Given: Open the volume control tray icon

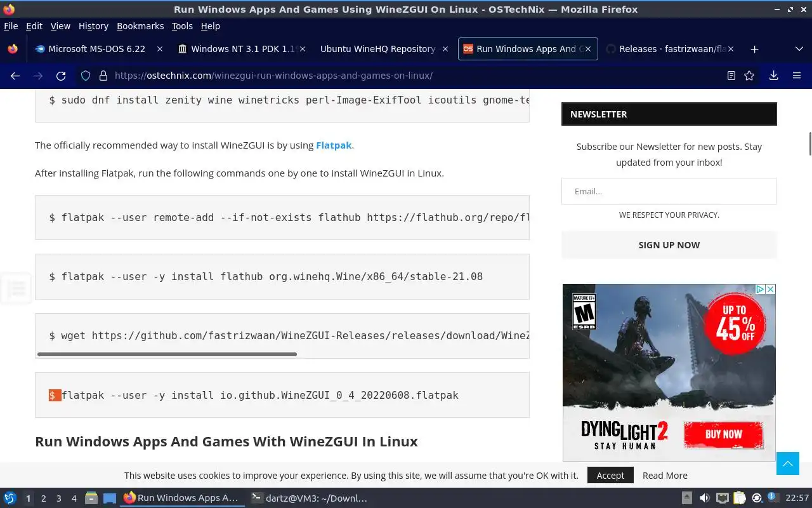Looking at the screenshot, I should (x=704, y=498).
